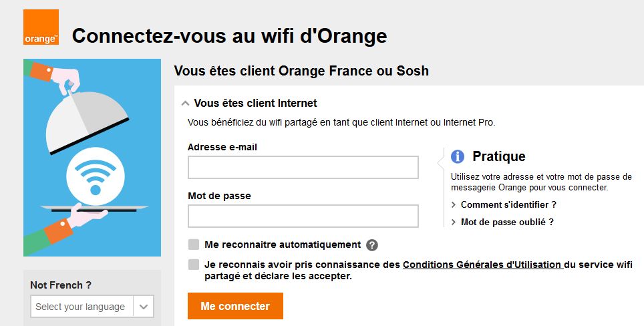
Task: Collapse the 'Vous êtes client Internet' section chevron
Action: tap(185, 104)
